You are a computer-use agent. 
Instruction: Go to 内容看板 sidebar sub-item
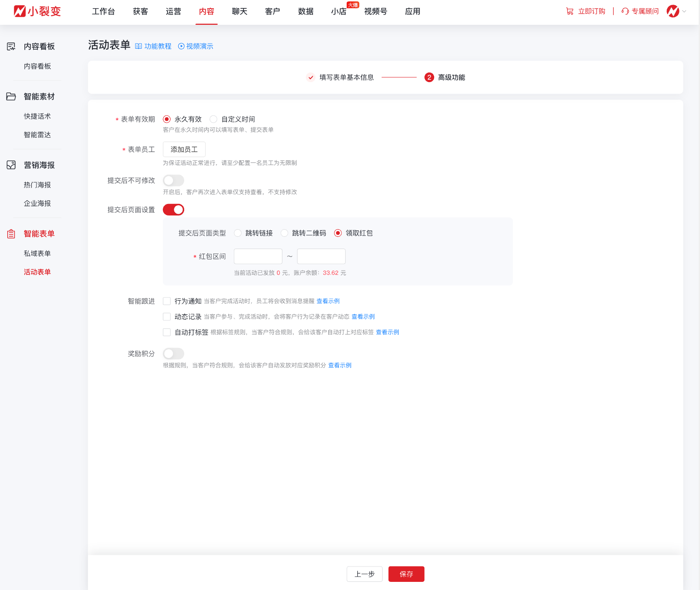tap(38, 66)
